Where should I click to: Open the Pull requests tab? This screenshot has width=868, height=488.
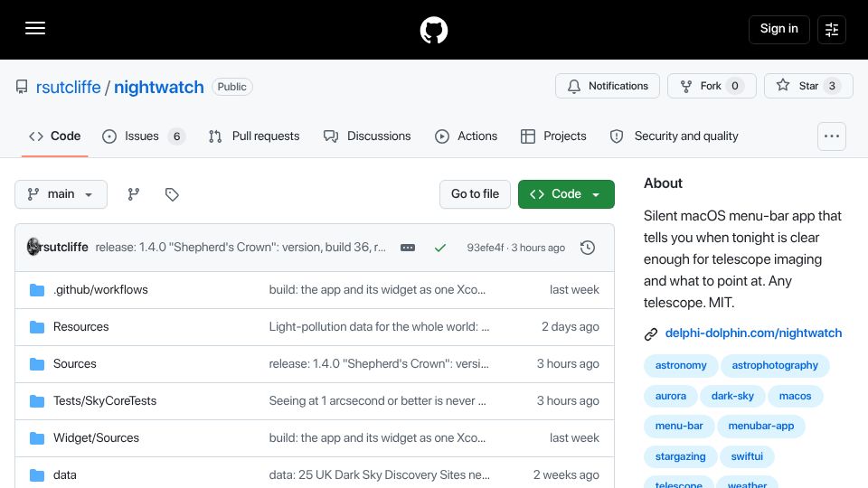[254, 136]
